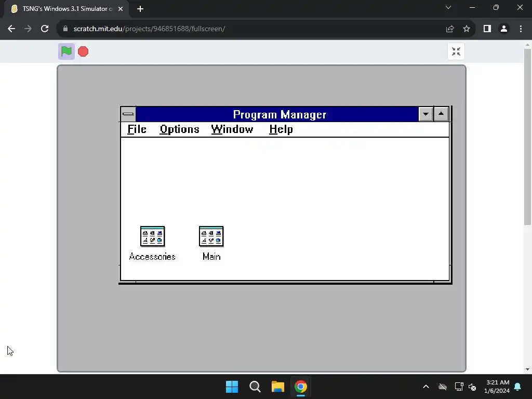Minimize Program Manager with down arrow button
The image size is (532, 399).
pyautogui.click(x=425, y=114)
